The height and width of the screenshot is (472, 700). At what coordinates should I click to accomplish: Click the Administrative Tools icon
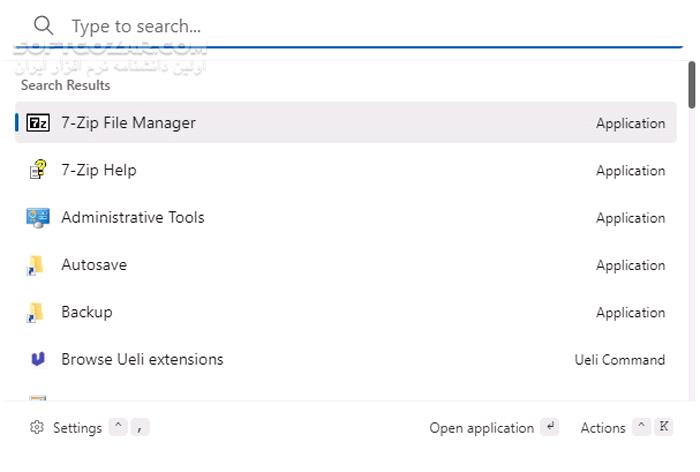click(x=38, y=217)
